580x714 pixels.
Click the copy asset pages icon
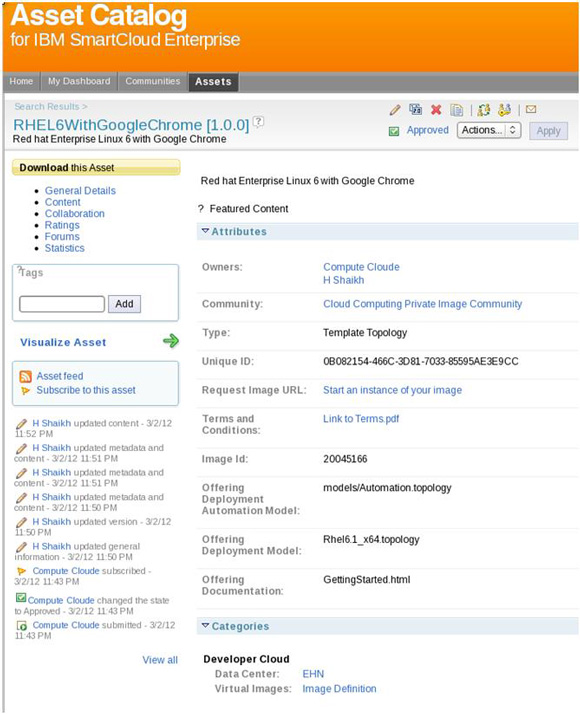[457, 110]
